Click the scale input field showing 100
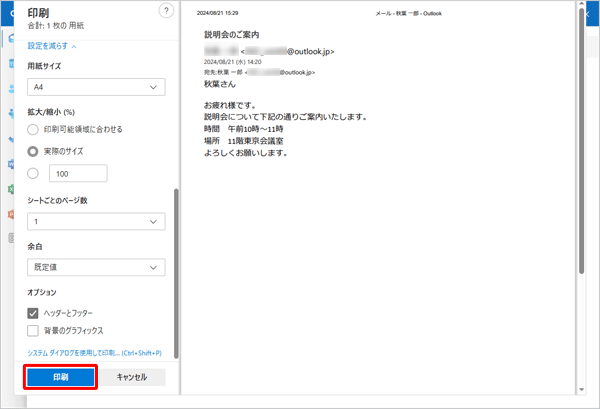Image resolution: width=600 pixels, height=409 pixels. coord(78,174)
